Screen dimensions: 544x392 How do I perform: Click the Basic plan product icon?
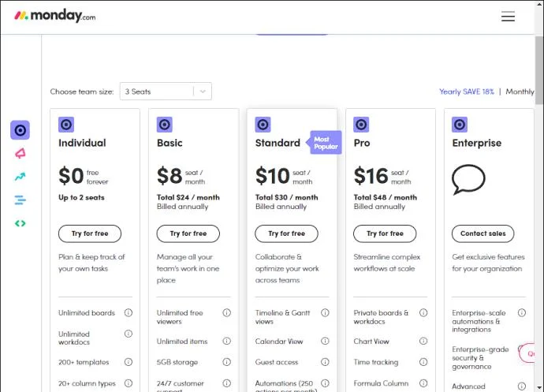pyautogui.click(x=165, y=125)
